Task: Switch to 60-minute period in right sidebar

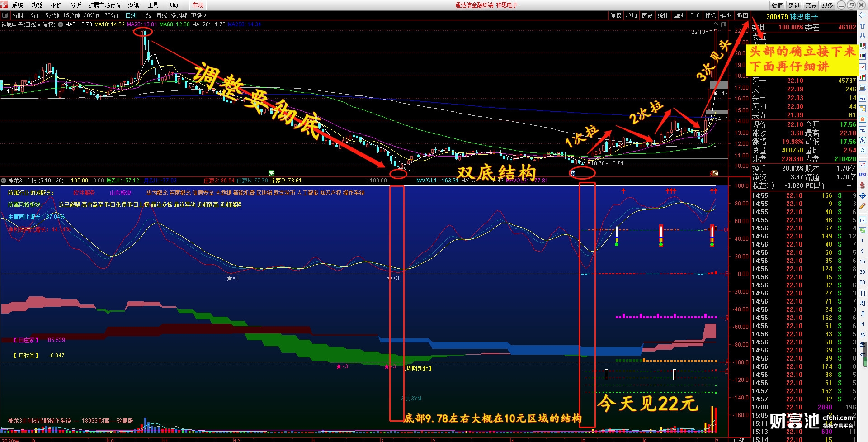Action: click(x=863, y=282)
